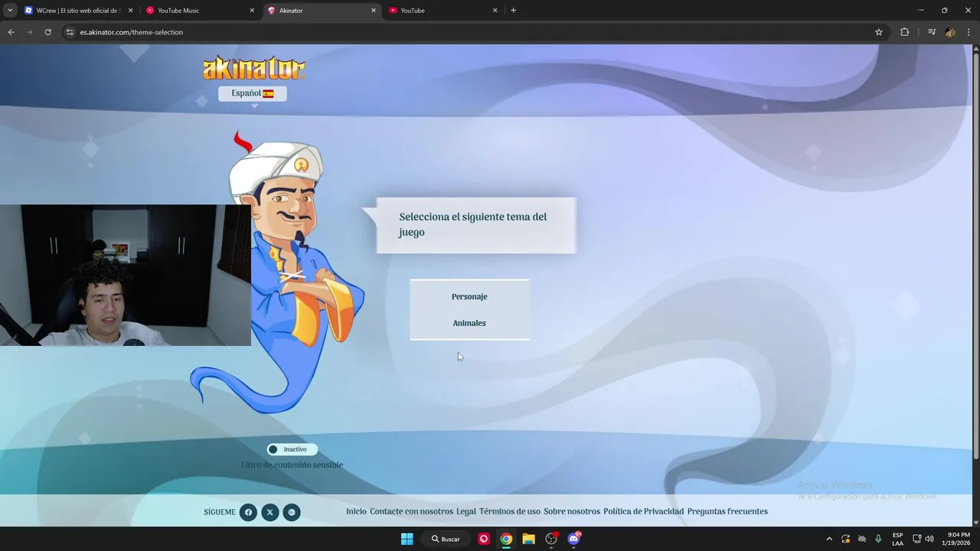
Task: Open Términos de uso link
Action: click(x=510, y=511)
